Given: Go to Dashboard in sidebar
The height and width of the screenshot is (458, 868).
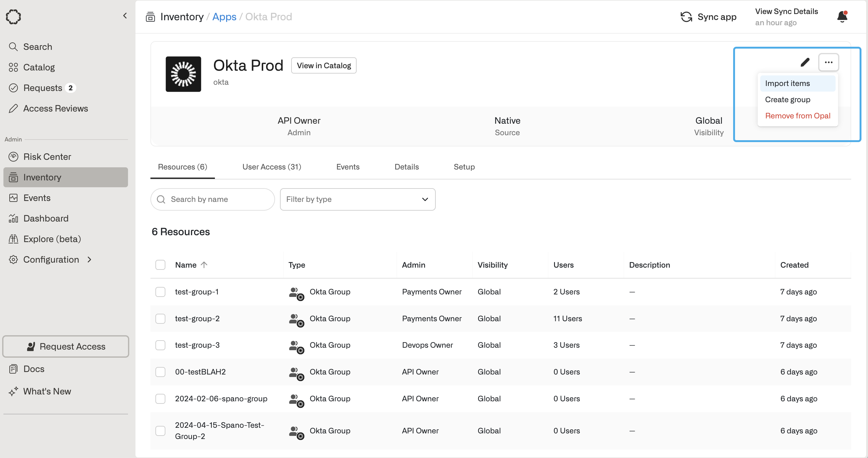Looking at the screenshot, I should [x=45, y=218].
